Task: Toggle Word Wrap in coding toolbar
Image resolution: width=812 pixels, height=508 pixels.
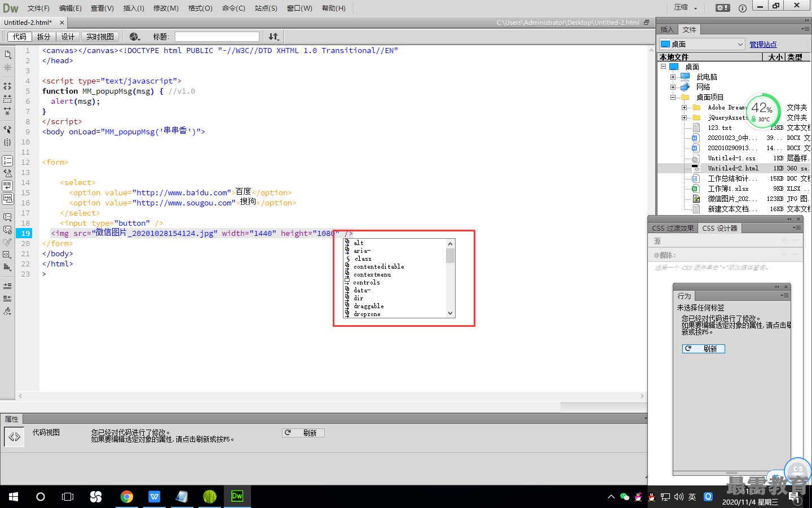Action: pos(7,186)
